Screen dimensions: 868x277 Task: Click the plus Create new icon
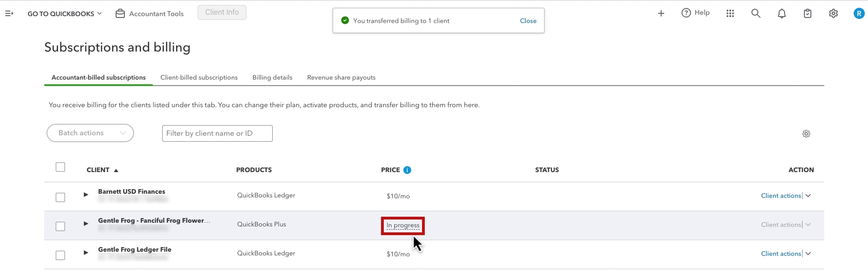coord(661,13)
